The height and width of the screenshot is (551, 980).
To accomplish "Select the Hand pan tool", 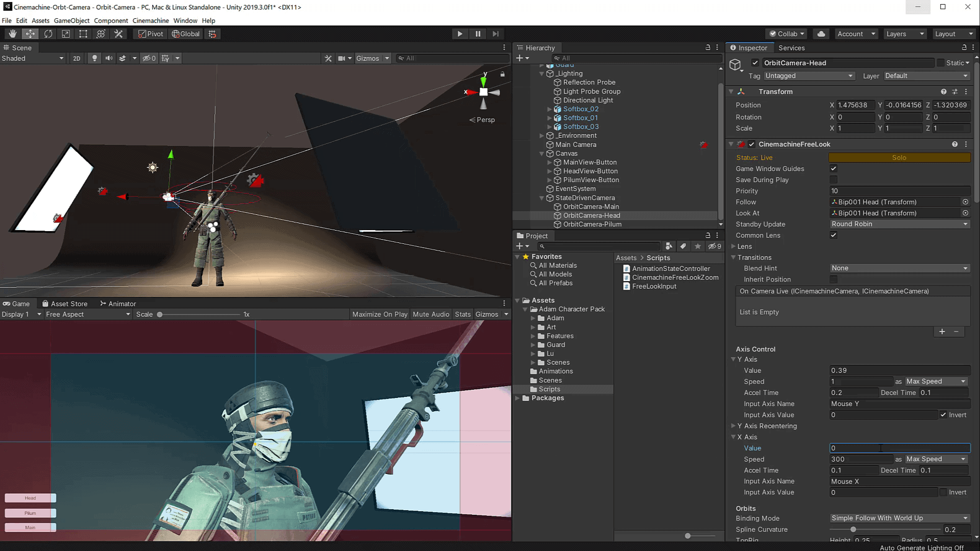I will (x=12, y=34).
